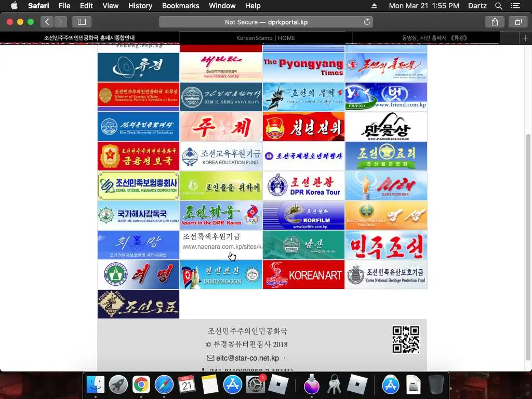The height and width of the screenshot is (399, 532).
Task: Open the History menu
Action: (x=140, y=6)
